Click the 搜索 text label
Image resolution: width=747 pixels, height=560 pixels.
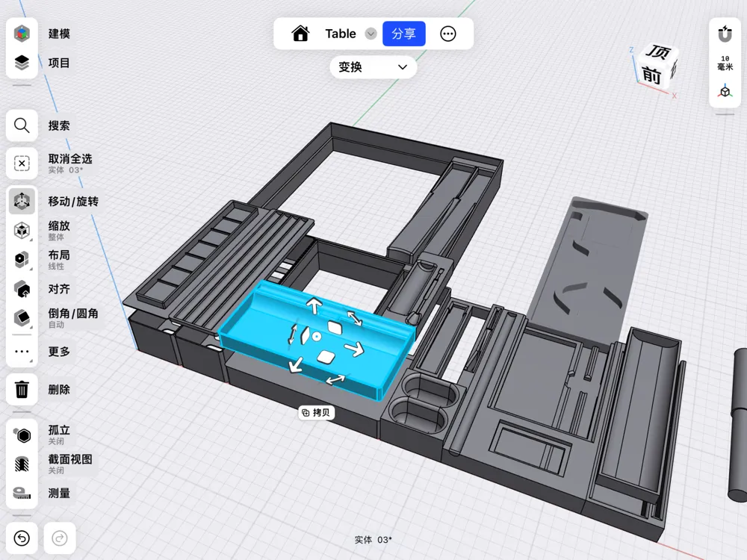pyautogui.click(x=59, y=125)
